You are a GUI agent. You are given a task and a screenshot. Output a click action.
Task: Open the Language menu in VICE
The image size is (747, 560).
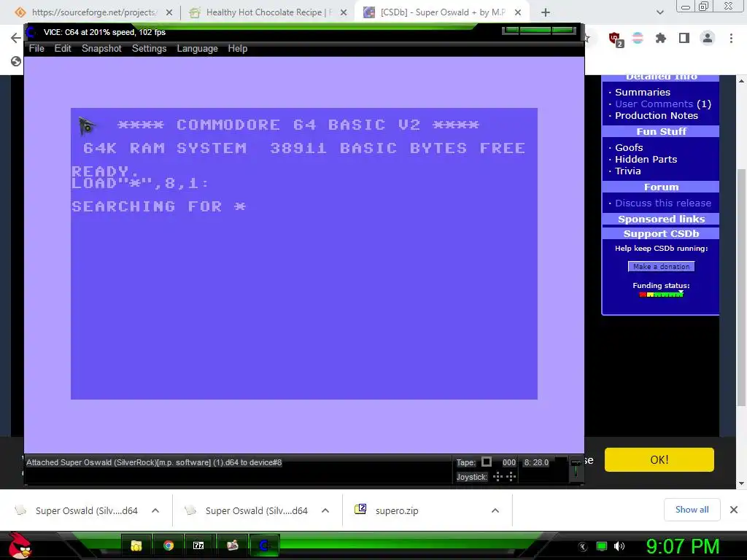click(197, 49)
